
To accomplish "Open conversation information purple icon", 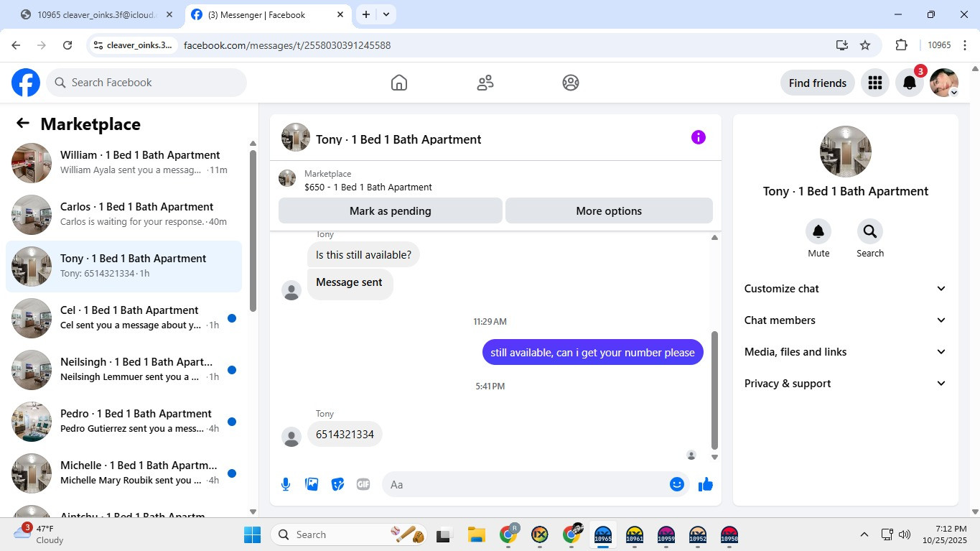I will click(x=698, y=137).
